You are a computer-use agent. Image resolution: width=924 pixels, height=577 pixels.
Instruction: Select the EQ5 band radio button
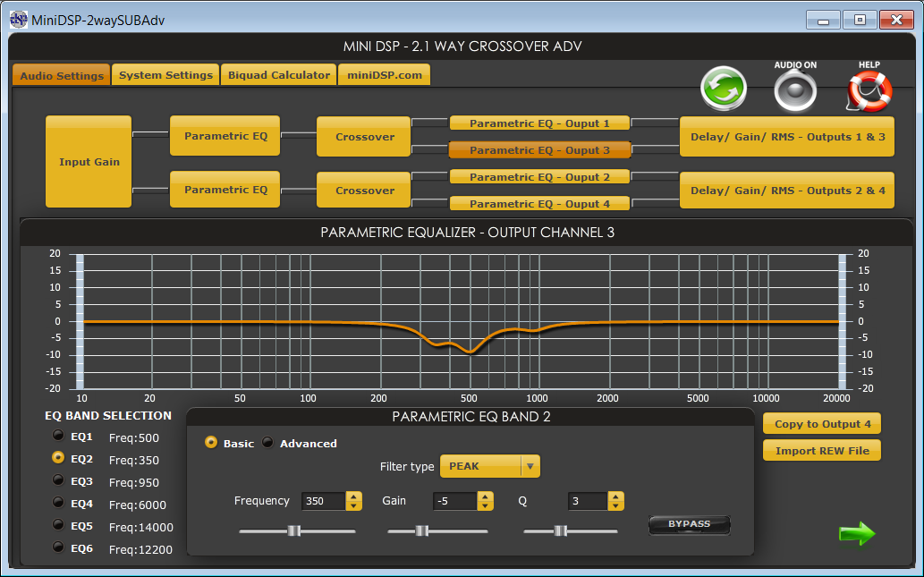tap(58, 524)
